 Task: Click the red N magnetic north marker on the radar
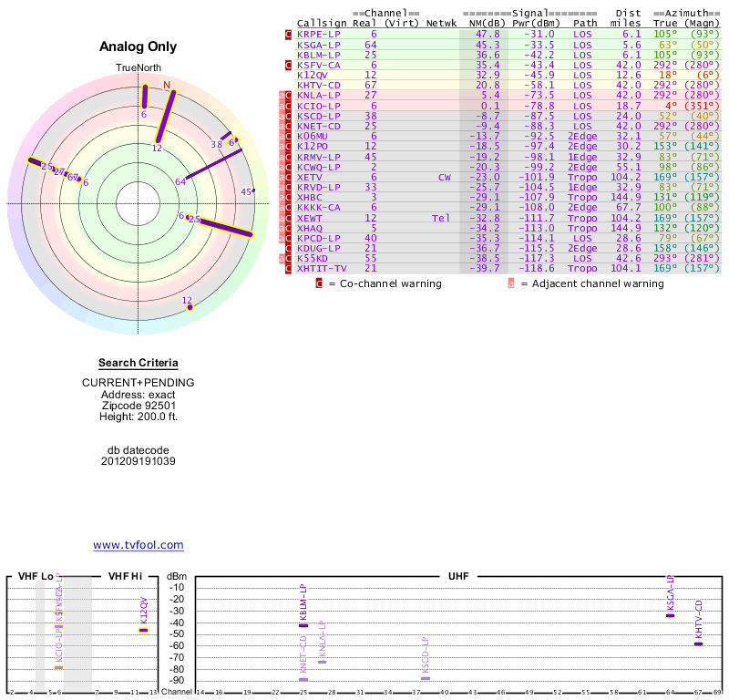(x=167, y=85)
